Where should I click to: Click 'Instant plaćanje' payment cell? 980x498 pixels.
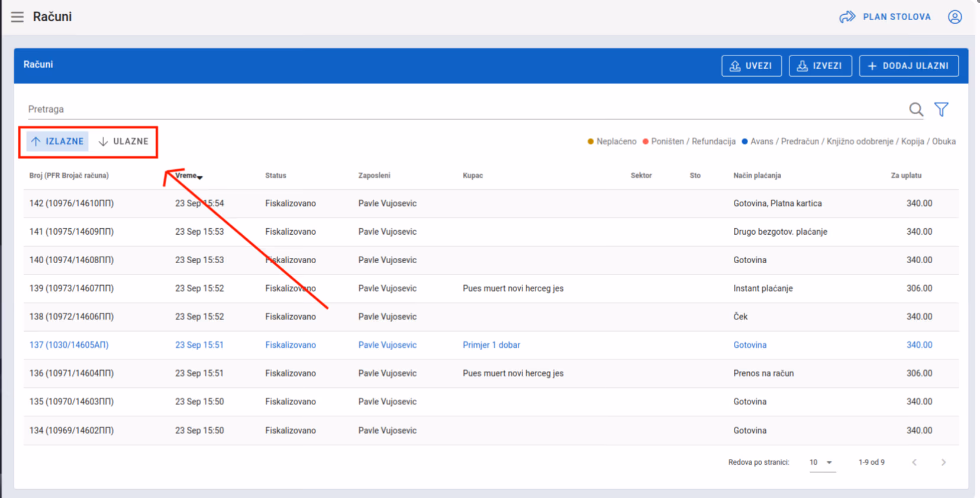pos(763,289)
